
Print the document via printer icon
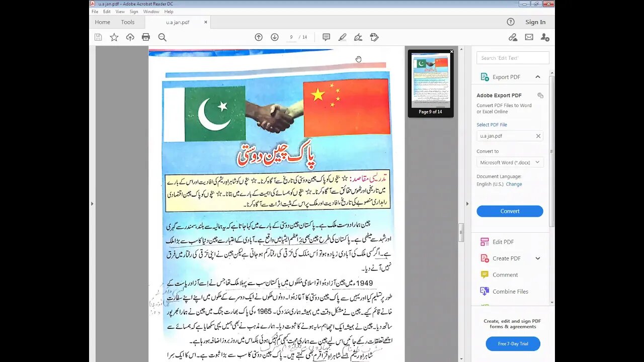(146, 37)
